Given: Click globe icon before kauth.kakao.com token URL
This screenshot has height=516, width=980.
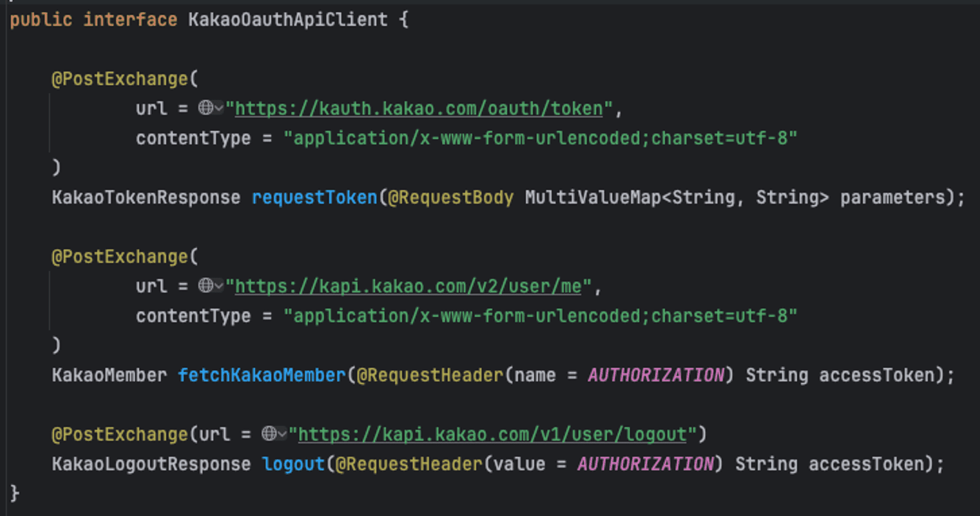Looking at the screenshot, I should coord(205,108).
